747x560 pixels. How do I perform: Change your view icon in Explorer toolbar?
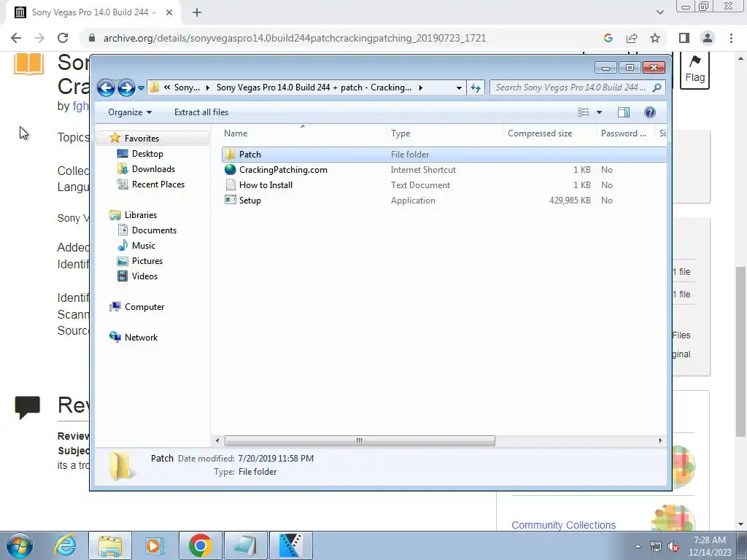[583, 112]
